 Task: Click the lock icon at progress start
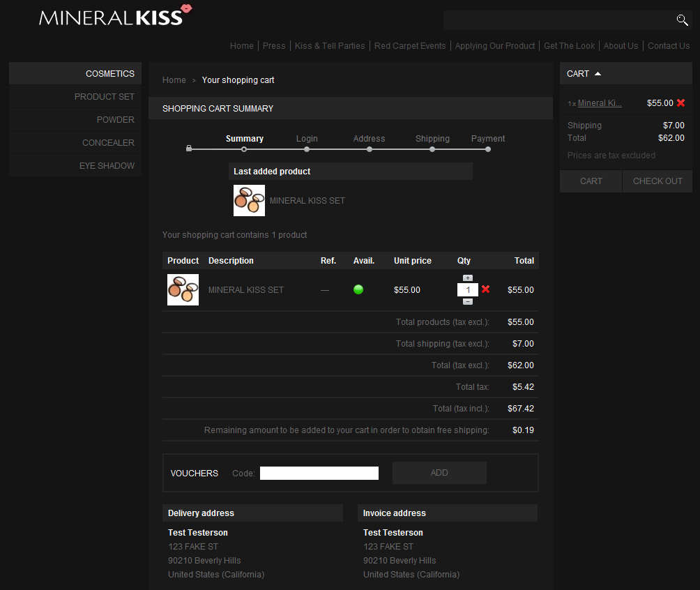(x=189, y=149)
